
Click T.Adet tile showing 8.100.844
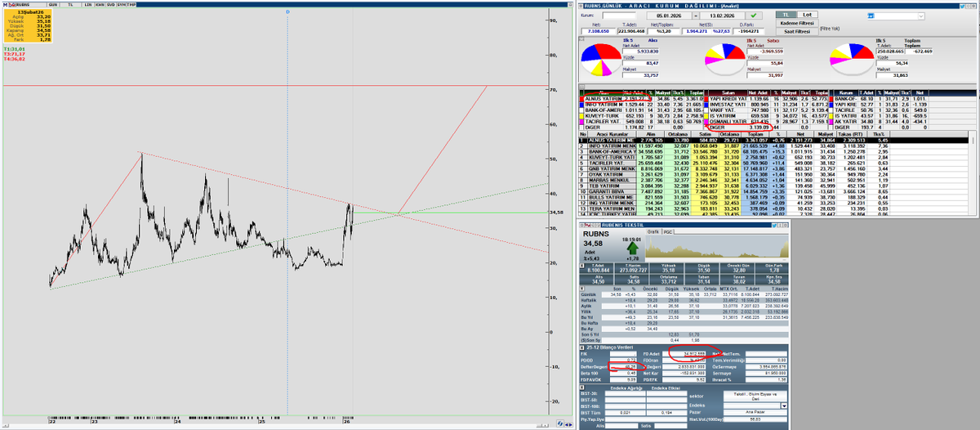tap(599, 268)
